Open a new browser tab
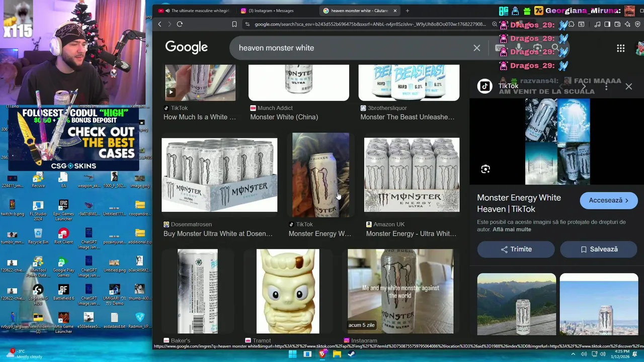Screen dimensions: 644x362 pyautogui.click(x=408, y=11)
